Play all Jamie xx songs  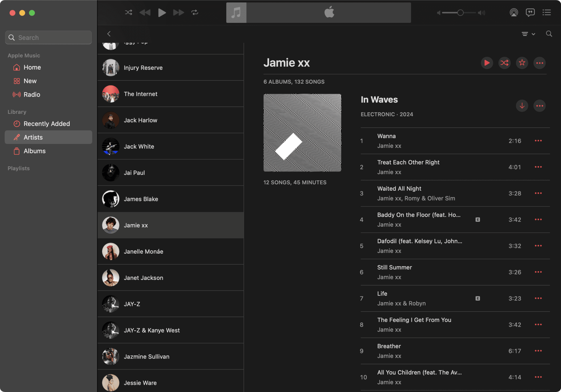pyautogui.click(x=487, y=63)
